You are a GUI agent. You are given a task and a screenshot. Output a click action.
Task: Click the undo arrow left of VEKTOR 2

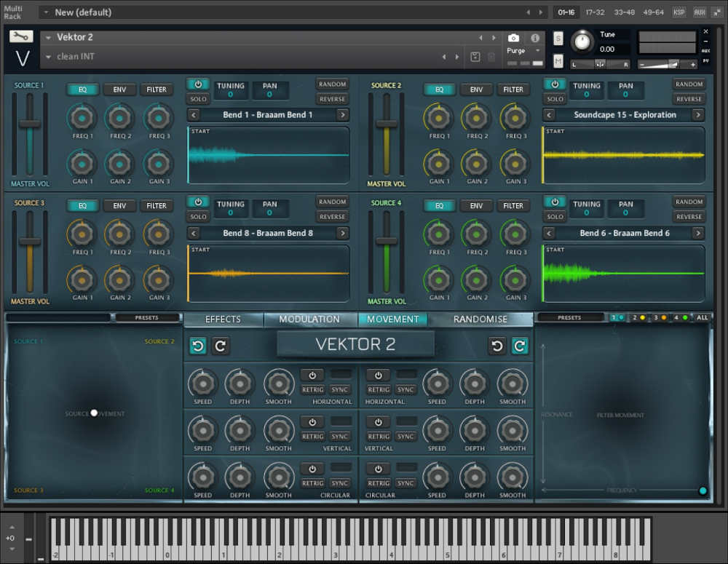(x=198, y=346)
